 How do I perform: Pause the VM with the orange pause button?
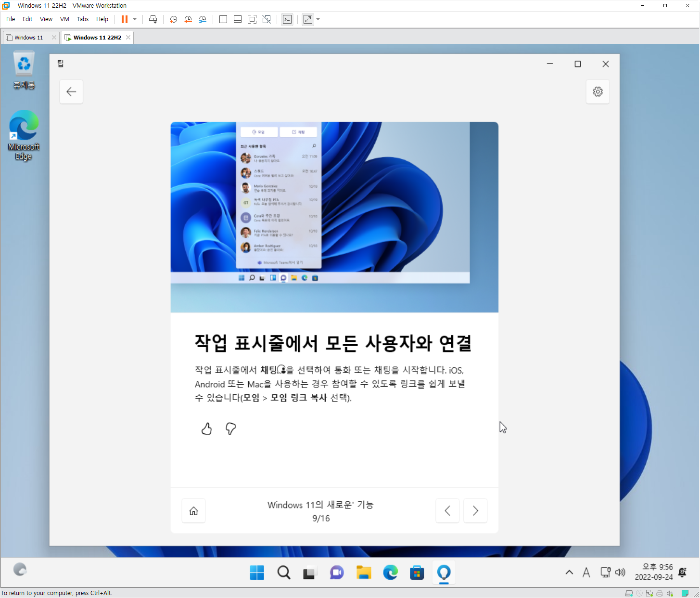point(124,19)
